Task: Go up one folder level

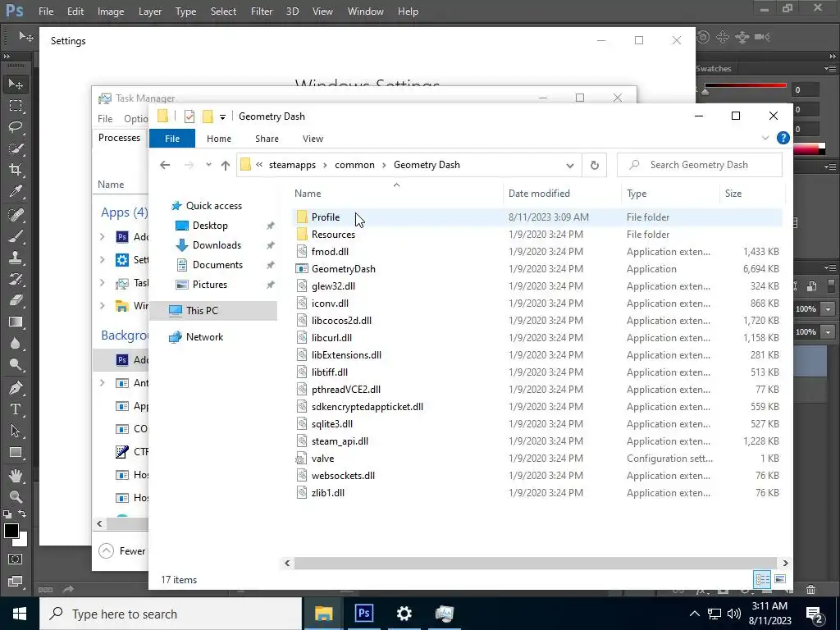Action: pyautogui.click(x=226, y=165)
